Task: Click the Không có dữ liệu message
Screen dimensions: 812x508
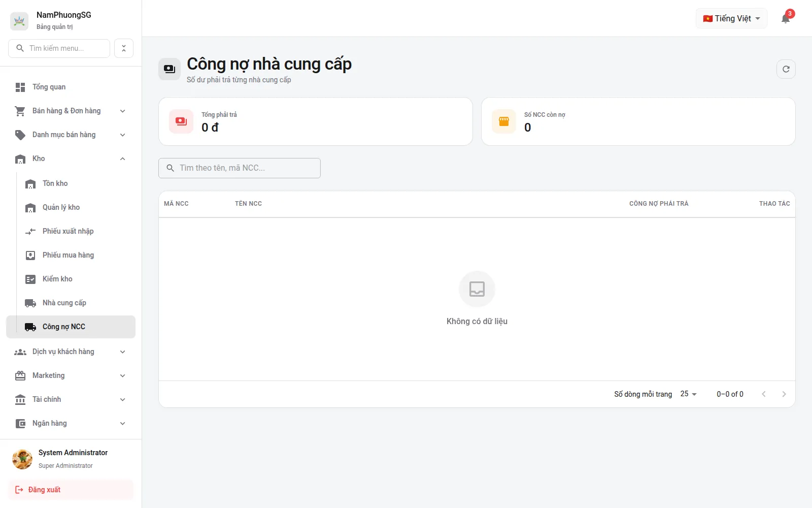Action: point(477,321)
